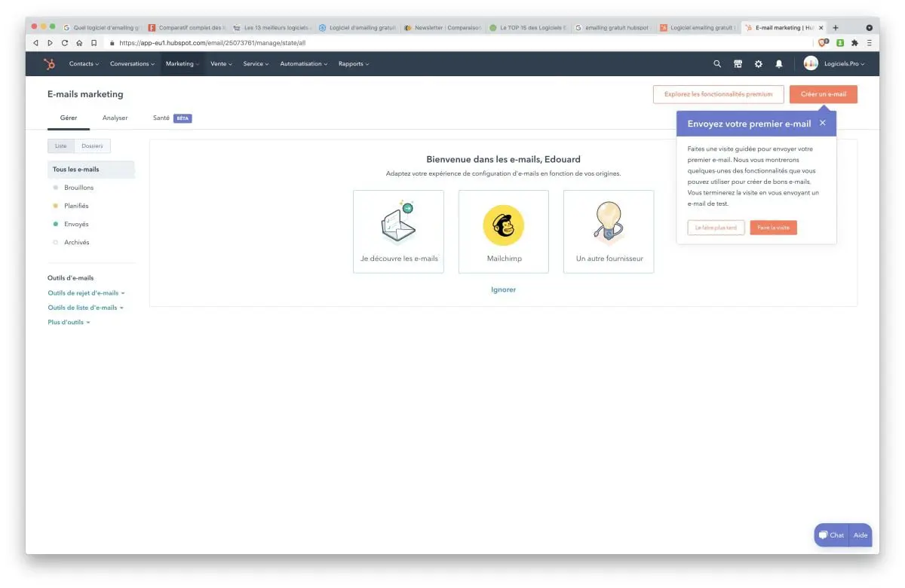
Task: Open the Logiciels.Pro account dropdown
Action: [843, 64]
